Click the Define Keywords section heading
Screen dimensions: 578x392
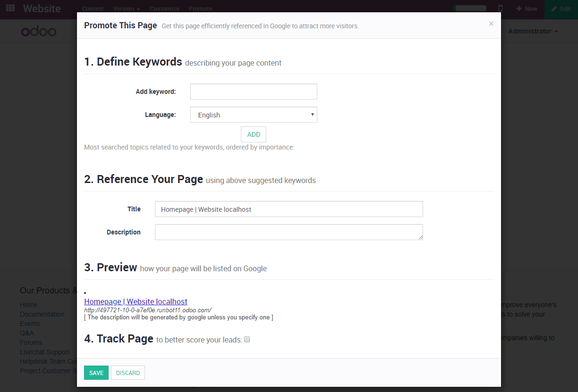[133, 62]
